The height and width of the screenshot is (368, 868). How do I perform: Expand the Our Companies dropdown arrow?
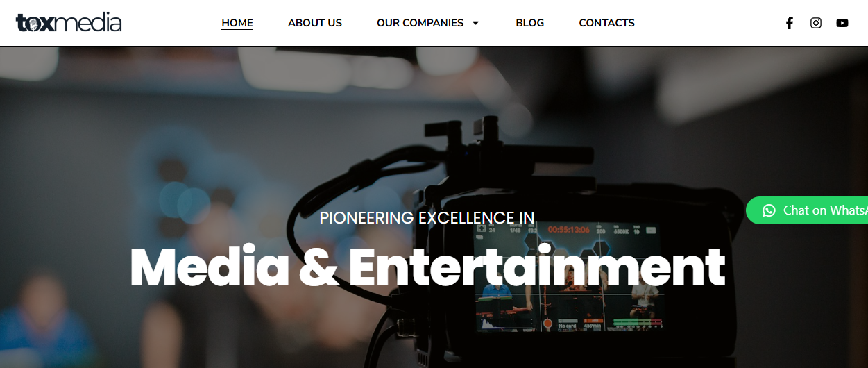[x=475, y=23]
